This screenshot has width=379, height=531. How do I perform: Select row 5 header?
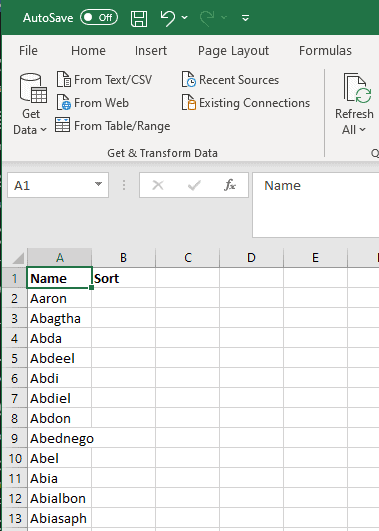[15, 358]
